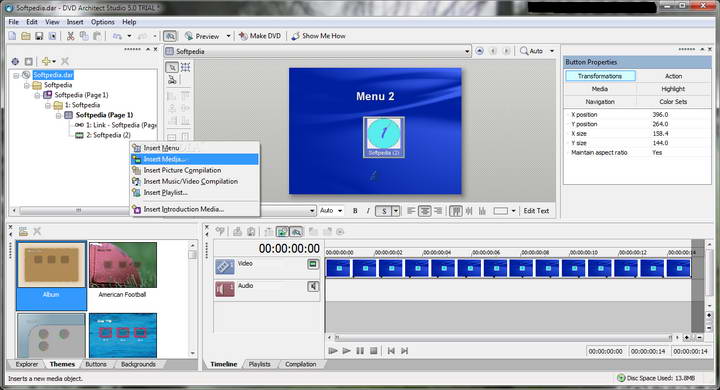Click the project properties icon next to Save
Screen dimensions: 720x390
52,36
